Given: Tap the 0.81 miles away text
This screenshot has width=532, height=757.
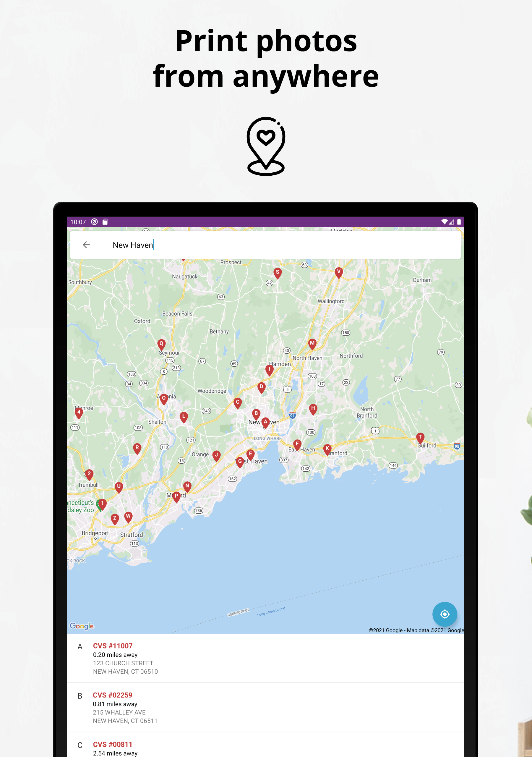Looking at the screenshot, I should point(115,704).
